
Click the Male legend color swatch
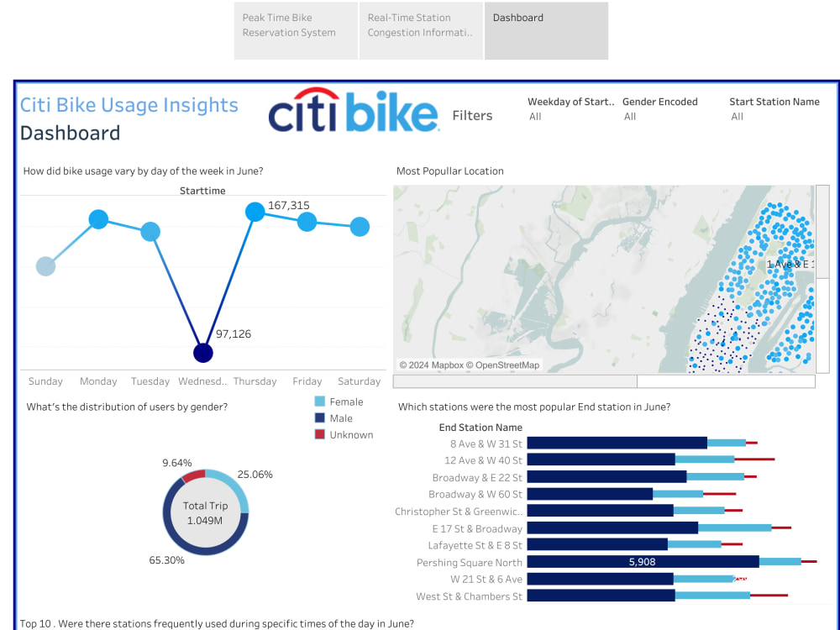pyautogui.click(x=320, y=418)
